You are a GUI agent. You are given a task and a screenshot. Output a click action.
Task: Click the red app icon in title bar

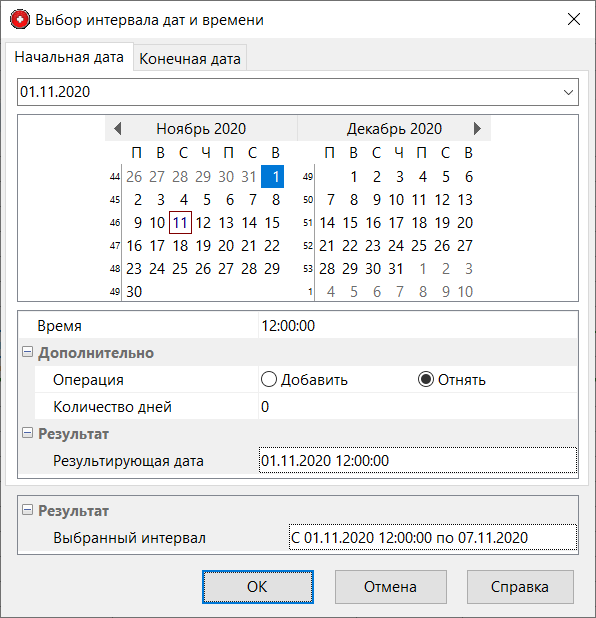pos(20,20)
